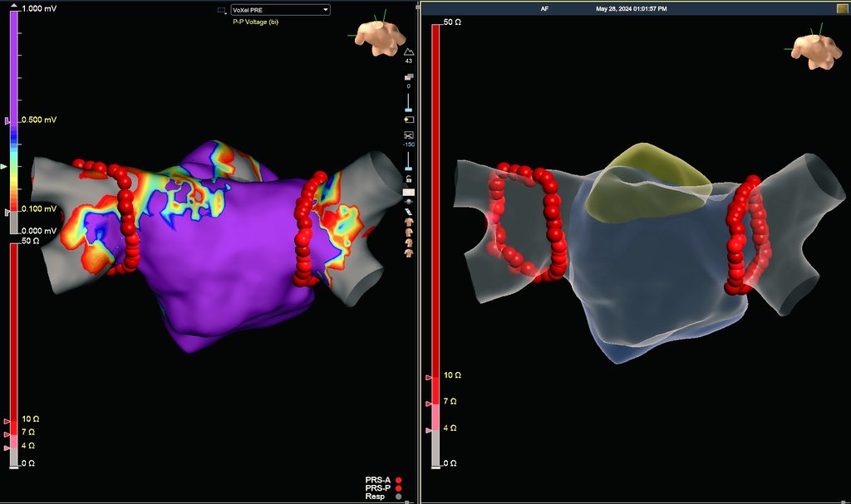Select the second torso preset view icon
Screen dimensions: 851x504
409,232
